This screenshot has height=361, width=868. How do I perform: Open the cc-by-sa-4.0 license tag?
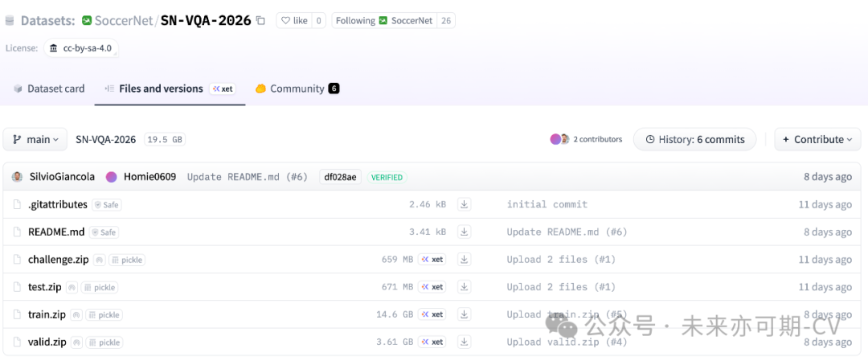(81, 48)
